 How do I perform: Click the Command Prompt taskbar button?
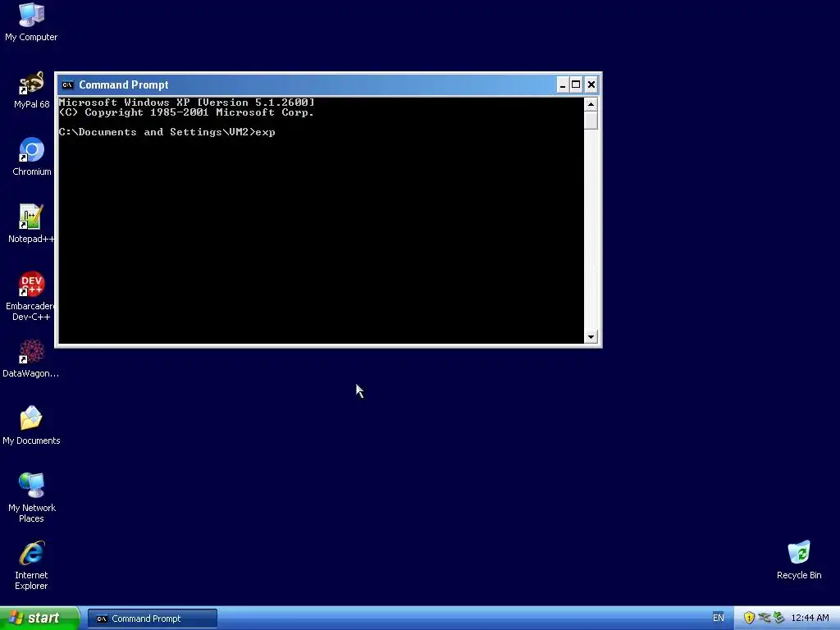click(x=152, y=619)
